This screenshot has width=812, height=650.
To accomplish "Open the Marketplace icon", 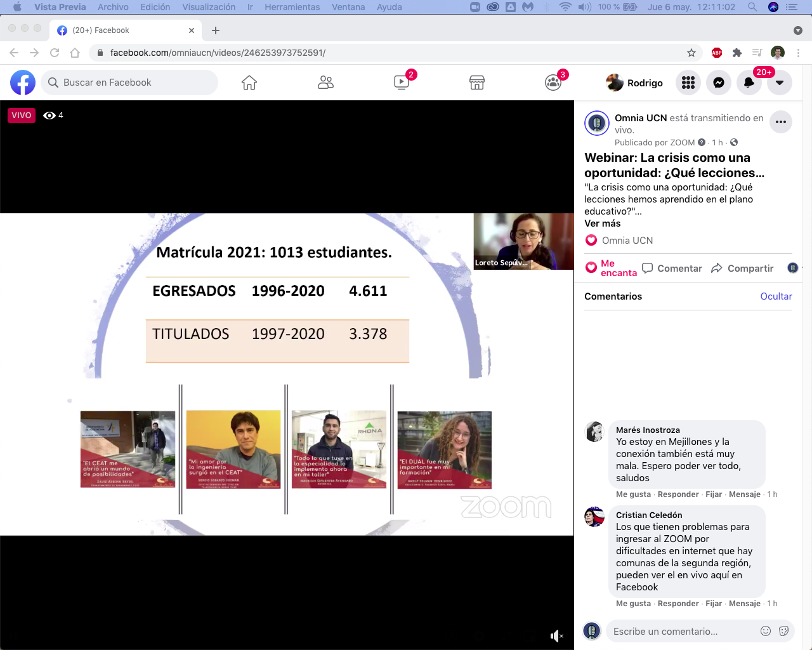I will [477, 83].
